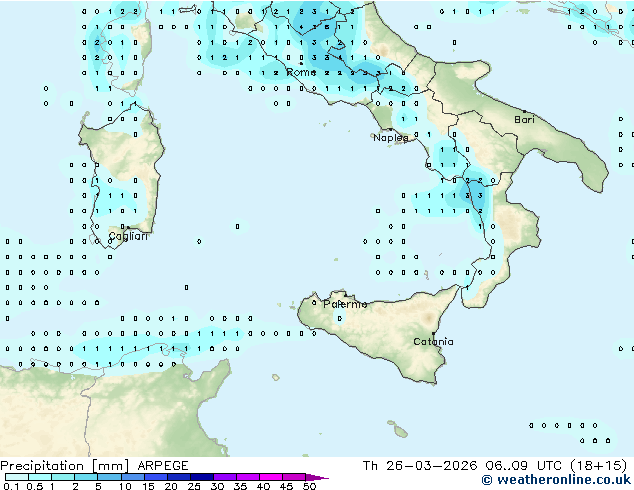Viewport: 634px width, 490px height.
Task: Click the legend value '10'
Action: [x=125, y=486]
